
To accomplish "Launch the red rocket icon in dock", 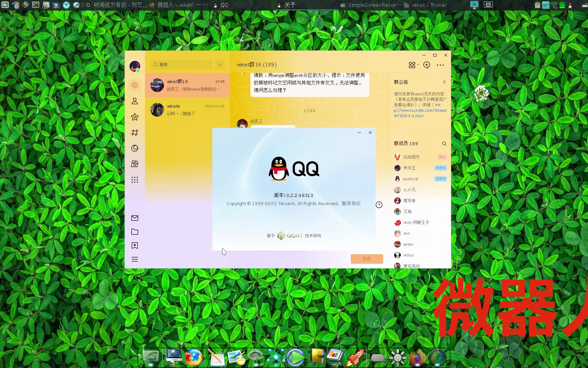I will pyautogui.click(x=356, y=357).
